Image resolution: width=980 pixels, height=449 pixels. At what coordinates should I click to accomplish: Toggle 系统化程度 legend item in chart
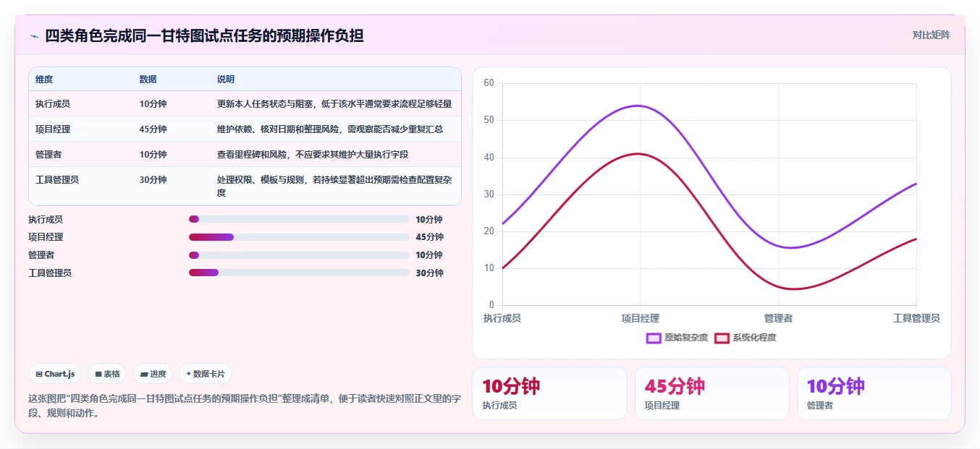click(x=745, y=338)
